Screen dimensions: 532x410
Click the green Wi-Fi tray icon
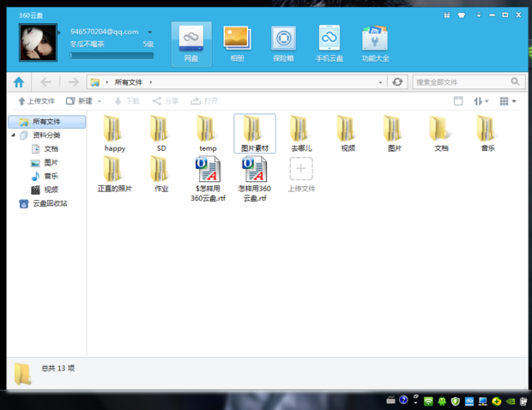pyautogui.click(x=428, y=401)
